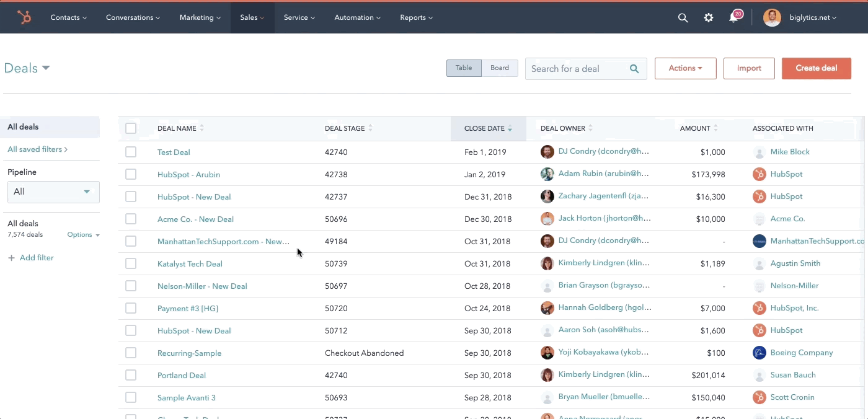
Task: Focus the Search for a deal field
Action: (x=577, y=69)
